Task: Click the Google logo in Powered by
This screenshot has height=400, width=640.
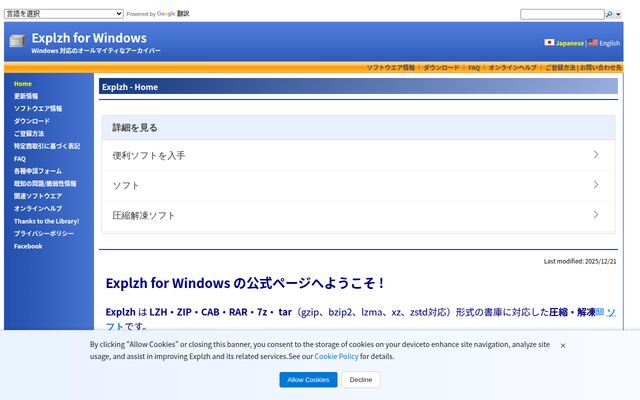Action: [x=166, y=14]
